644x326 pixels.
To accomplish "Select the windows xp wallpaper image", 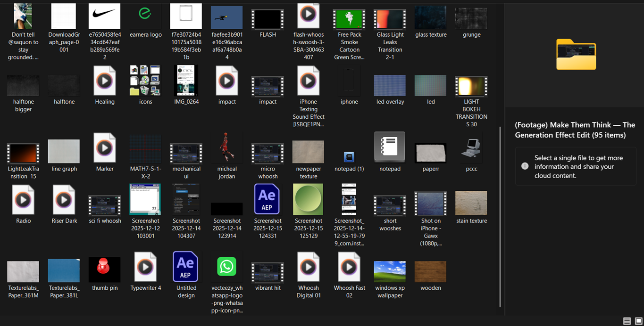I will [390, 271].
